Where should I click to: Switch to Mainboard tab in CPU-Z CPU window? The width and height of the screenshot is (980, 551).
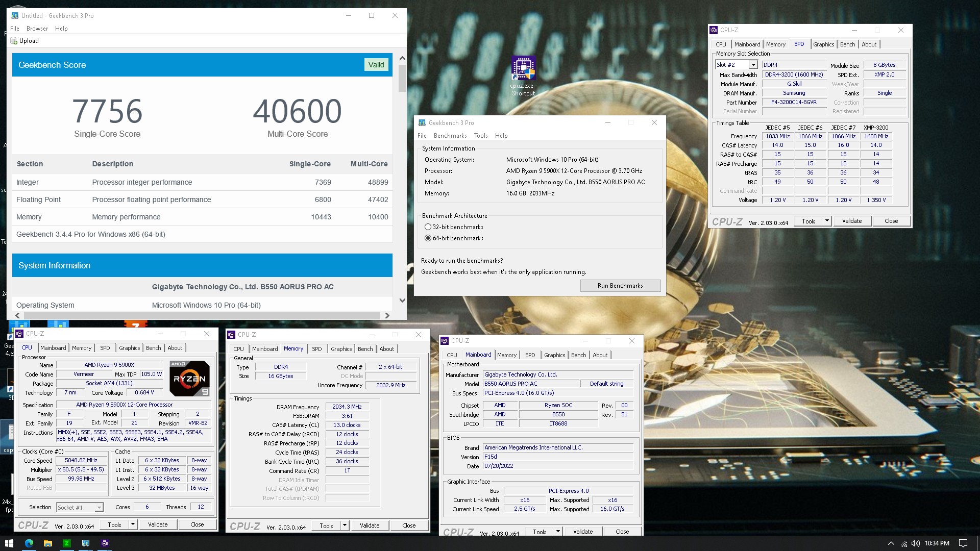click(53, 348)
